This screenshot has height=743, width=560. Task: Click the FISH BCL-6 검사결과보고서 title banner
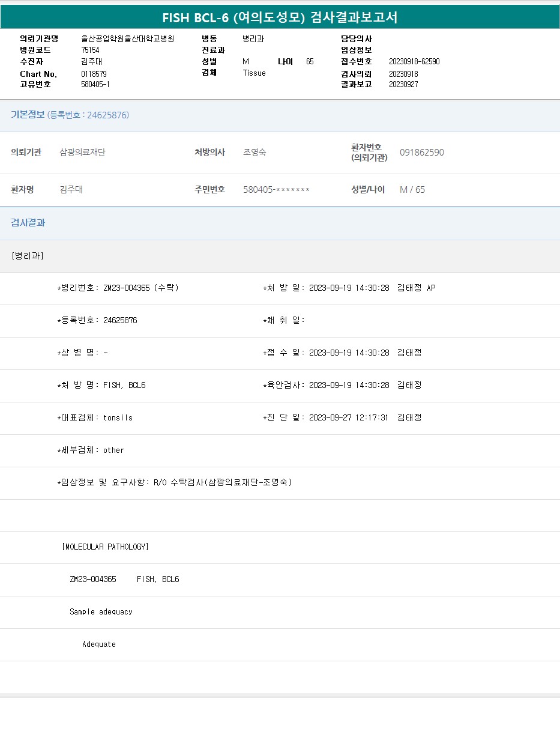280,17
